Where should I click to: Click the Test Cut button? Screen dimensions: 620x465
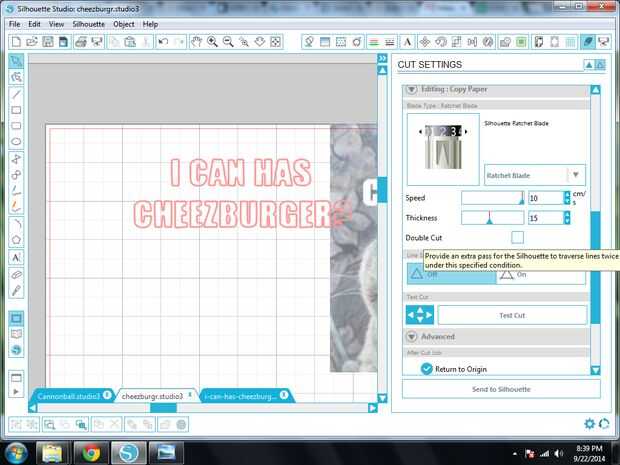click(x=512, y=315)
